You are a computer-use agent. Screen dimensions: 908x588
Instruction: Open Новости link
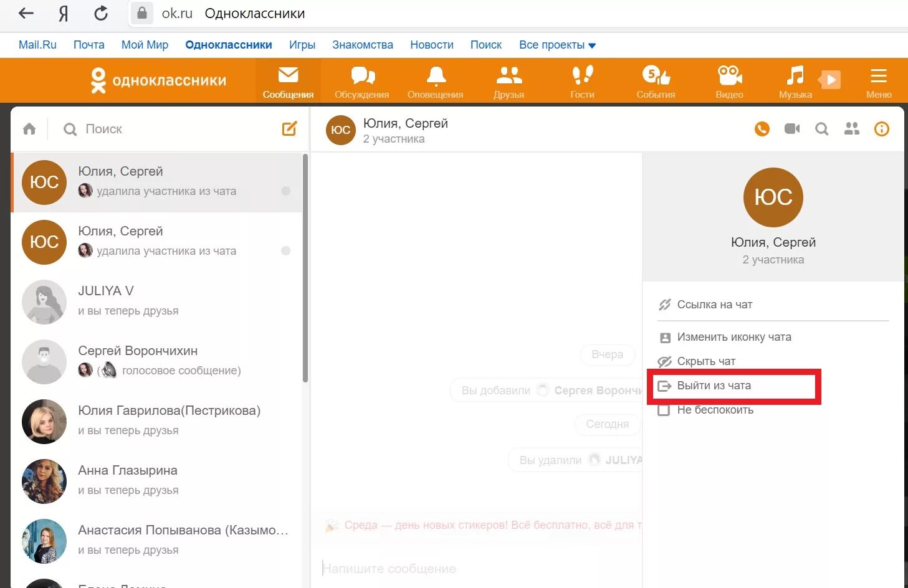(432, 45)
